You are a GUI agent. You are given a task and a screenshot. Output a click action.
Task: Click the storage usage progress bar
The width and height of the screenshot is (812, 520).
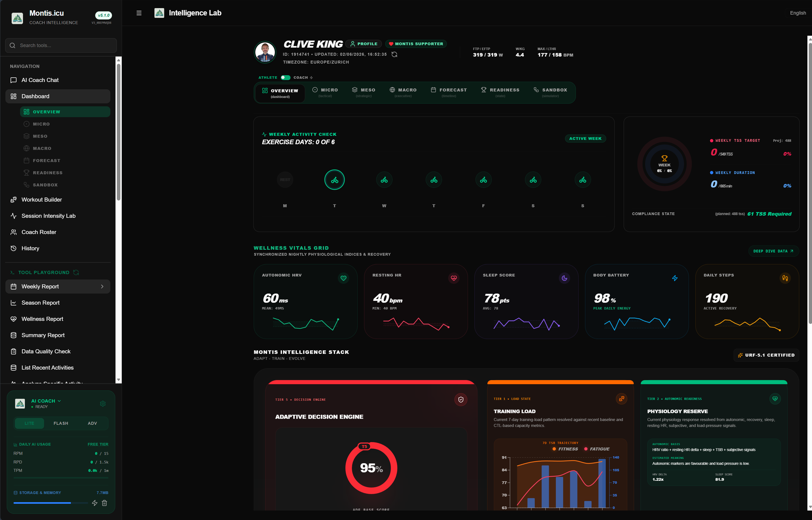click(x=51, y=503)
